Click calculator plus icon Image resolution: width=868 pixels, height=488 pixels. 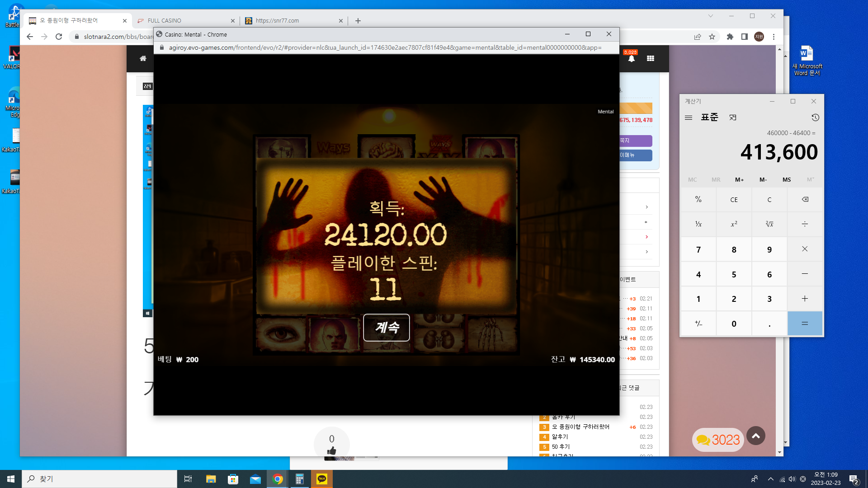coord(805,299)
